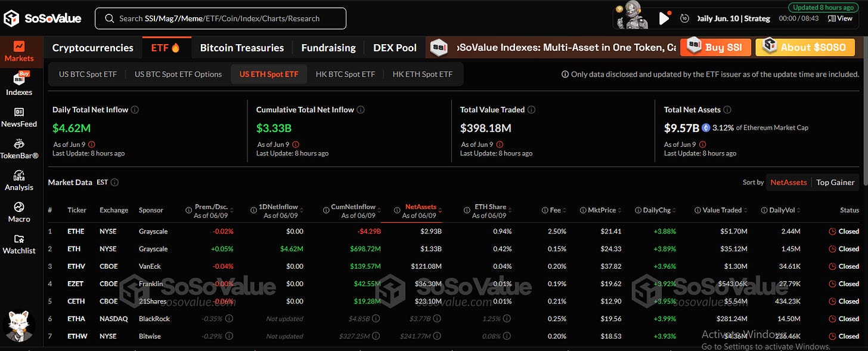The image size is (868, 351).
Task: Select Top Gainer sort option
Action: pyautogui.click(x=835, y=183)
